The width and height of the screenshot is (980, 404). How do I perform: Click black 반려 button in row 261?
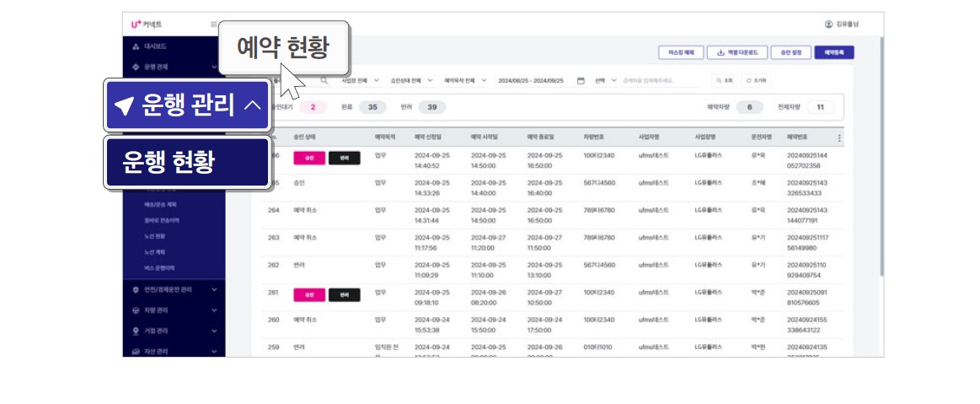[x=345, y=295]
